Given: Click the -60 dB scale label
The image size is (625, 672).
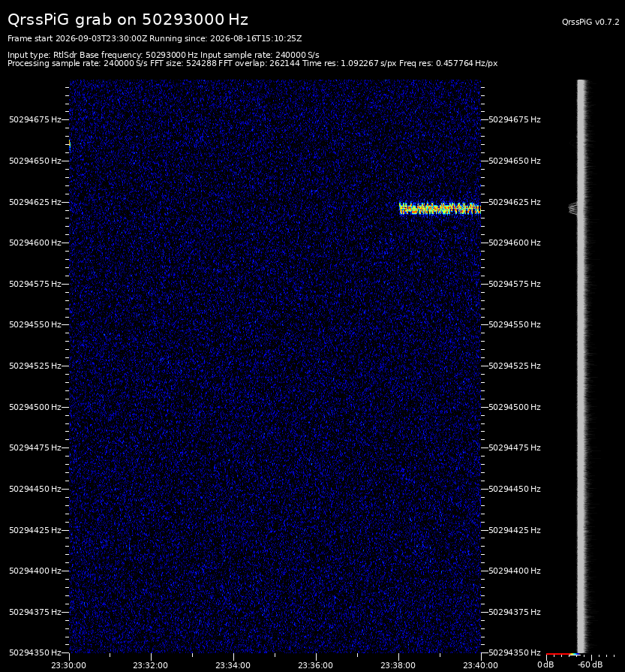Looking at the screenshot, I should (x=590, y=664).
